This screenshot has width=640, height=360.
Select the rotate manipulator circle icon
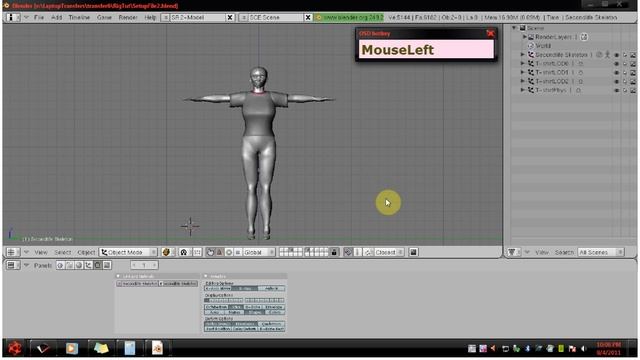(x=229, y=252)
